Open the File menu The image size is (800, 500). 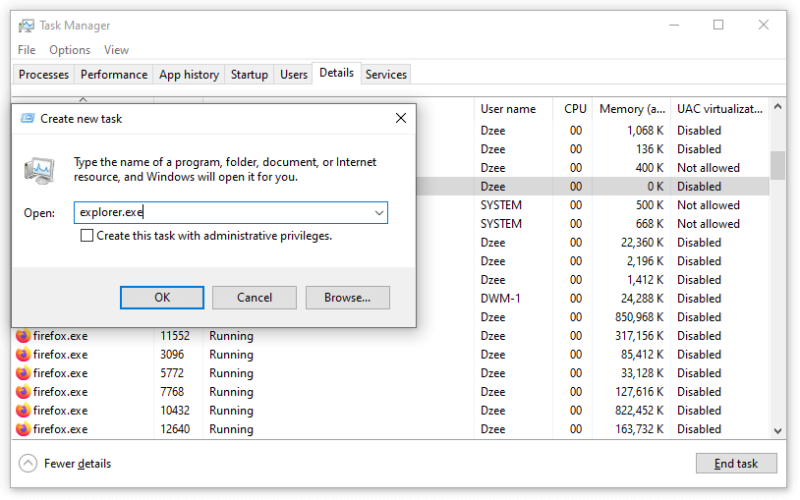(27, 50)
